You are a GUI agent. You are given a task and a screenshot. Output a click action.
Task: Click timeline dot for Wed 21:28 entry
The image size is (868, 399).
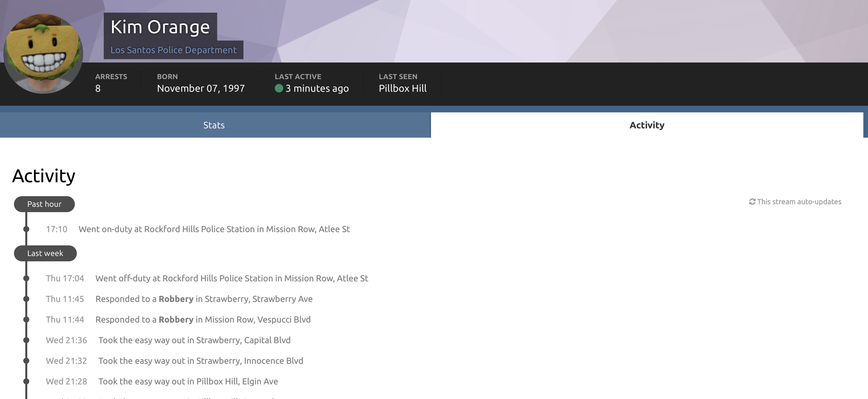pos(26,381)
